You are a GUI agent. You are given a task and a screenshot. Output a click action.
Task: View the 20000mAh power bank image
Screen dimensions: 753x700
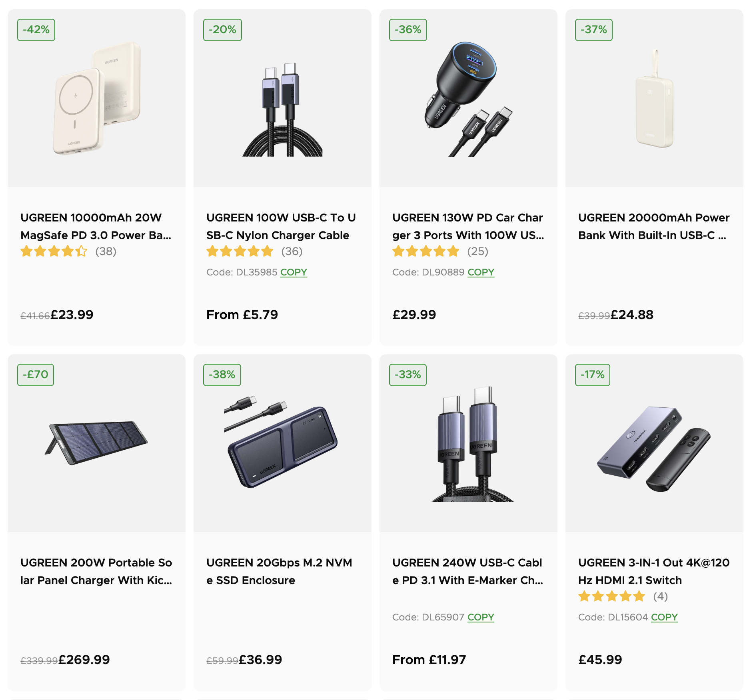pyautogui.click(x=654, y=99)
